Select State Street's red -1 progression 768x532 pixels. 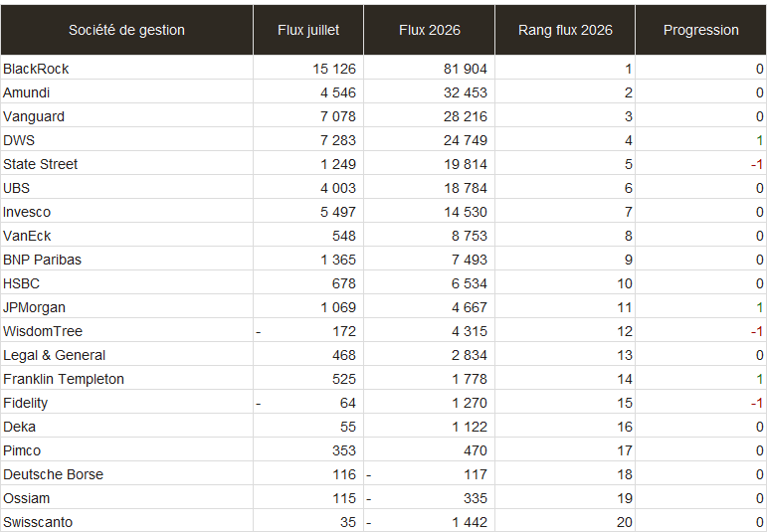click(x=757, y=164)
